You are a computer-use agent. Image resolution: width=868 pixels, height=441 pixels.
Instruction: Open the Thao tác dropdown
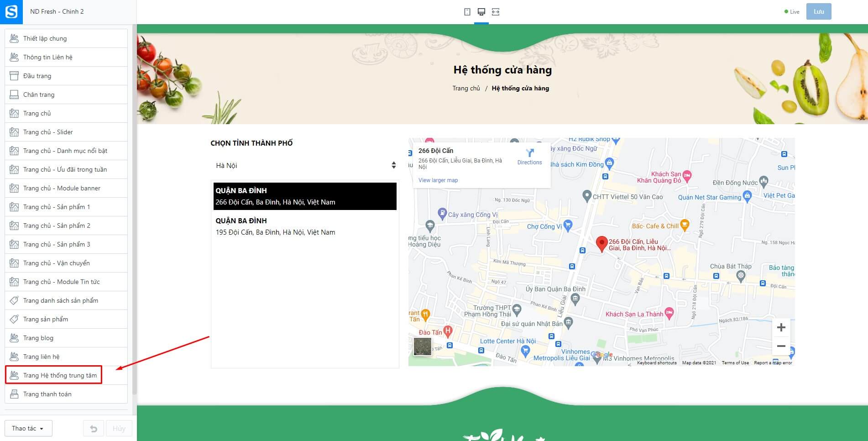pyautogui.click(x=28, y=429)
